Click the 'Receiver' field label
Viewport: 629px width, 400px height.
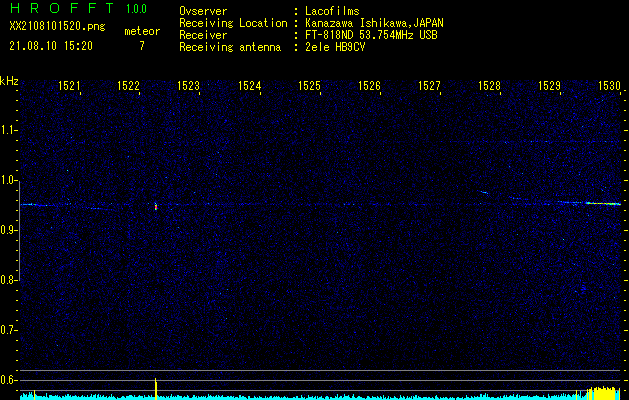[x=203, y=35]
